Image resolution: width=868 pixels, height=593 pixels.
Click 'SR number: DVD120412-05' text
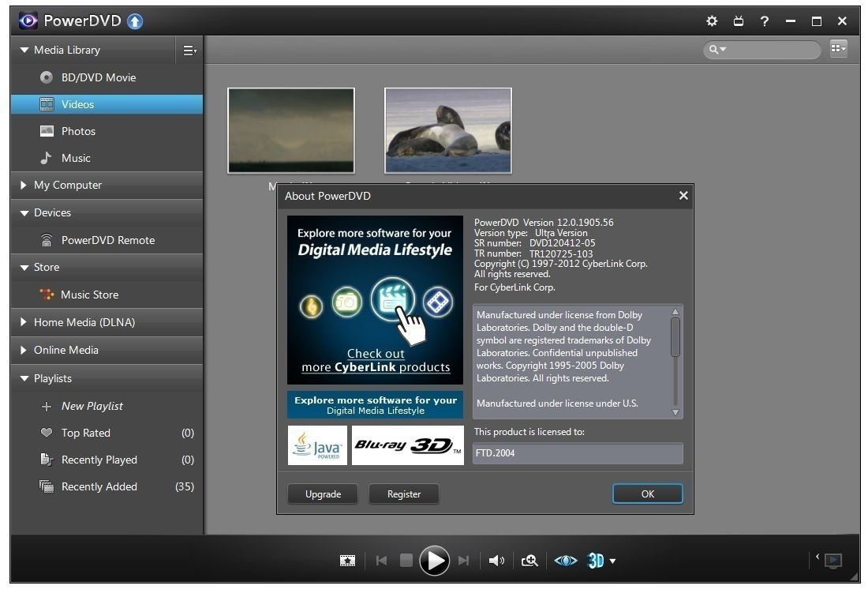(x=535, y=243)
